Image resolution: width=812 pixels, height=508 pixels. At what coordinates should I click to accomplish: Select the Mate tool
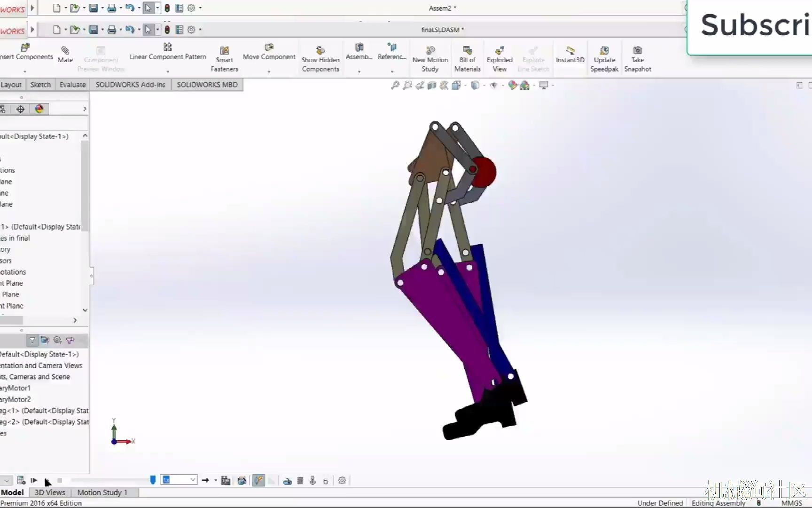click(65, 54)
